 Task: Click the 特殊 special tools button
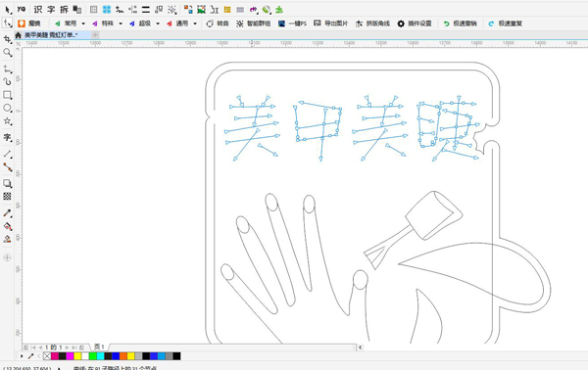tap(103, 23)
